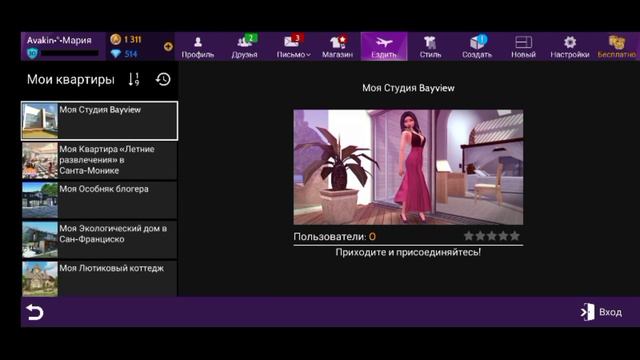Open the Профиль menu icon
The image size is (640, 360).
[198, 47]
